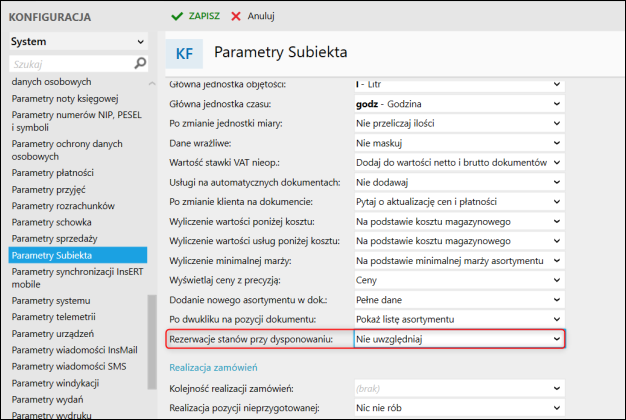626x420 pixels.
Task: Open Realizacja pozycji nieprzygotowanej dropdown
Action: [460, 408]
